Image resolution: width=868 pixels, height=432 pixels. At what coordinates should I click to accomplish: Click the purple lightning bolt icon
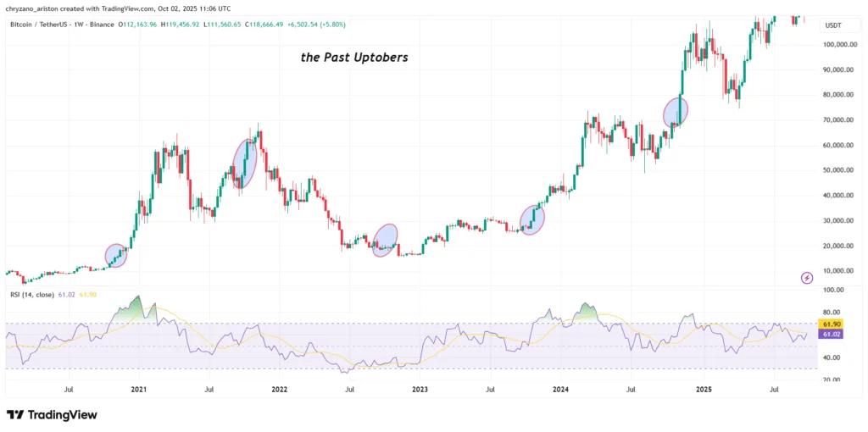pyautogui.click(x=806, y=278)
